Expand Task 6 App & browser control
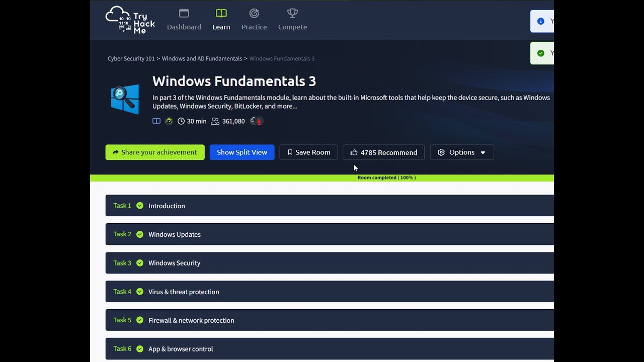The width and height of the screenshot is (644, 362). pos(330,349)
